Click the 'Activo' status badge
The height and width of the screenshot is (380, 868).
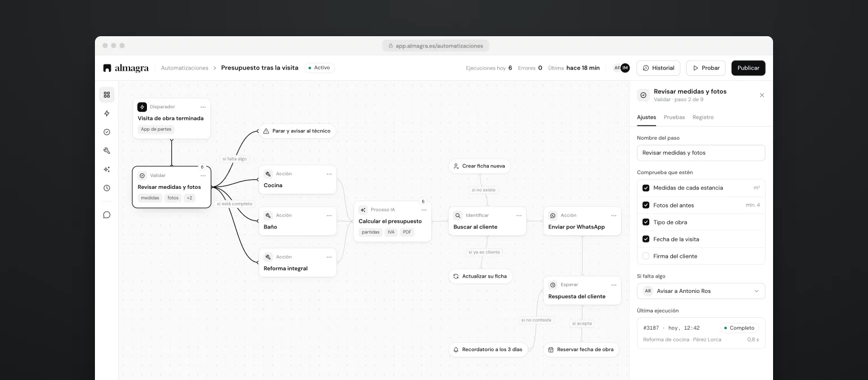(319, 68)
